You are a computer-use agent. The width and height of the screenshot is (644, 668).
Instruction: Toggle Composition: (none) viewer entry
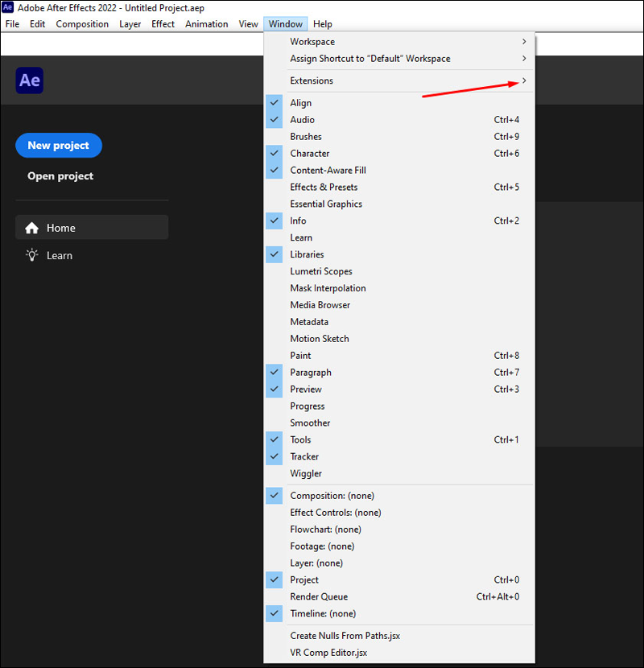(x=399, y=496)
